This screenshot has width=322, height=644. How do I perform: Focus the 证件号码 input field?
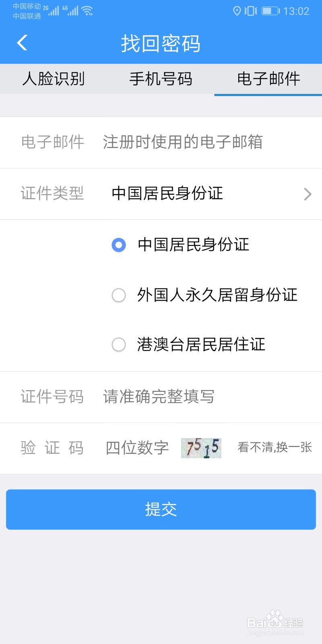pyautogui.click(x=201, y=397)
